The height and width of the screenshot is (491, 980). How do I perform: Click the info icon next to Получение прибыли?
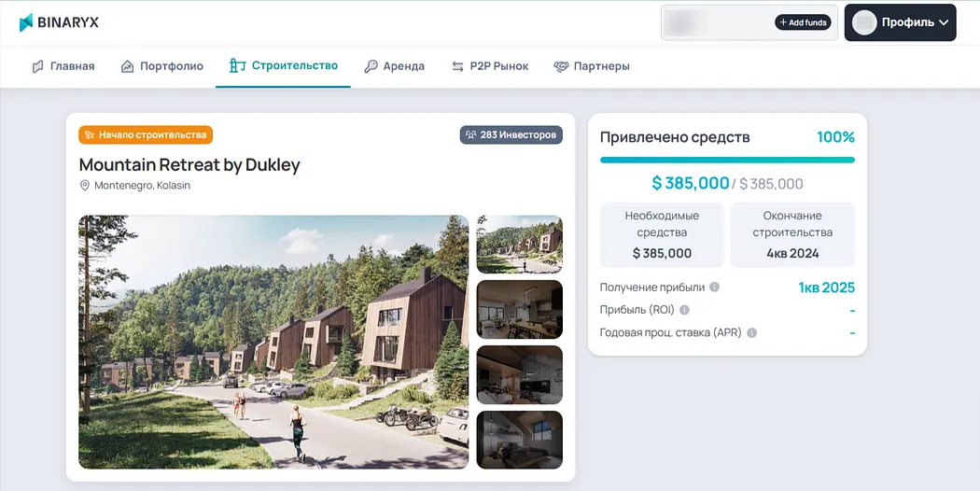pyautogui.click(x=714, y=288)
